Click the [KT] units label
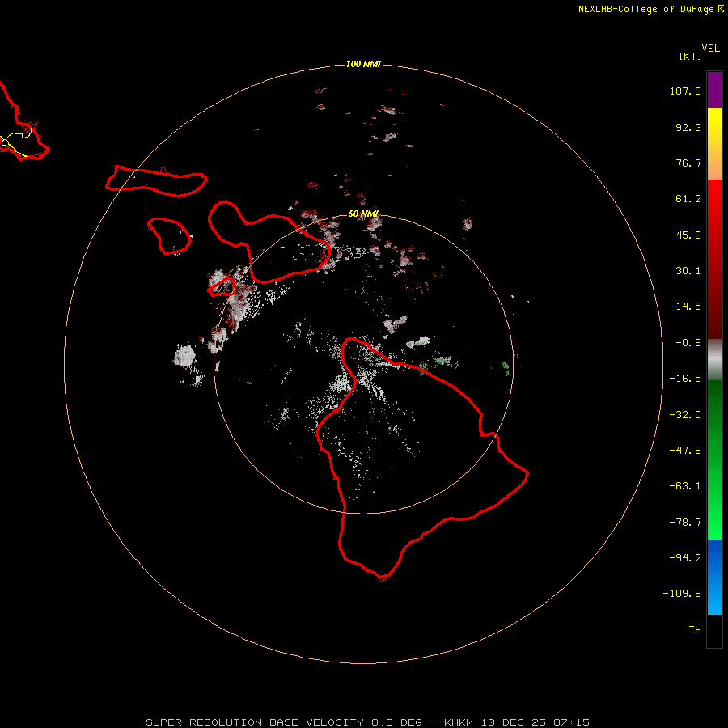The width and height of the screenshot is (728, 728). [690, 56]
